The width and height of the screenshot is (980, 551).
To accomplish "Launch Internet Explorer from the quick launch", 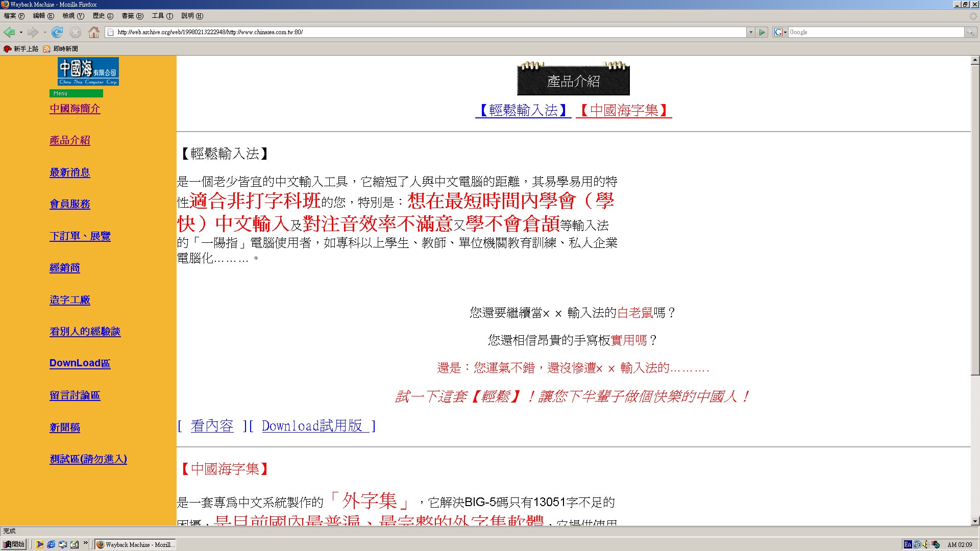I will click(51, 544).
